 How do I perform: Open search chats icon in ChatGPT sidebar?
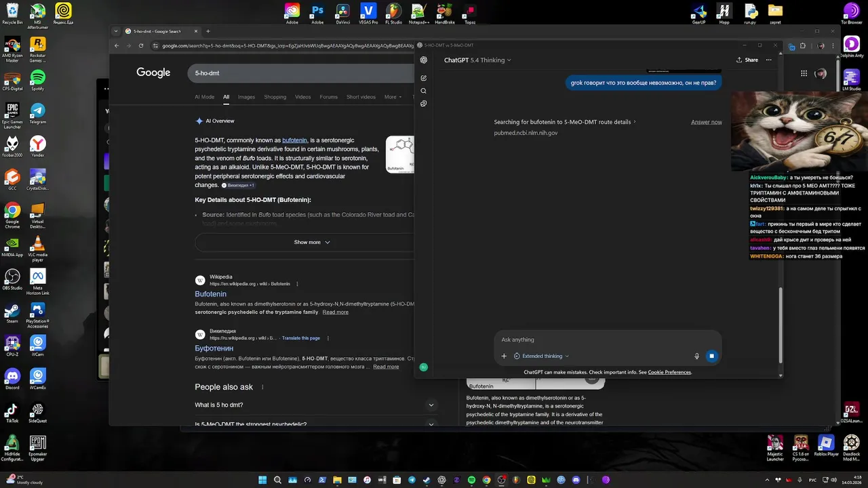424,91
